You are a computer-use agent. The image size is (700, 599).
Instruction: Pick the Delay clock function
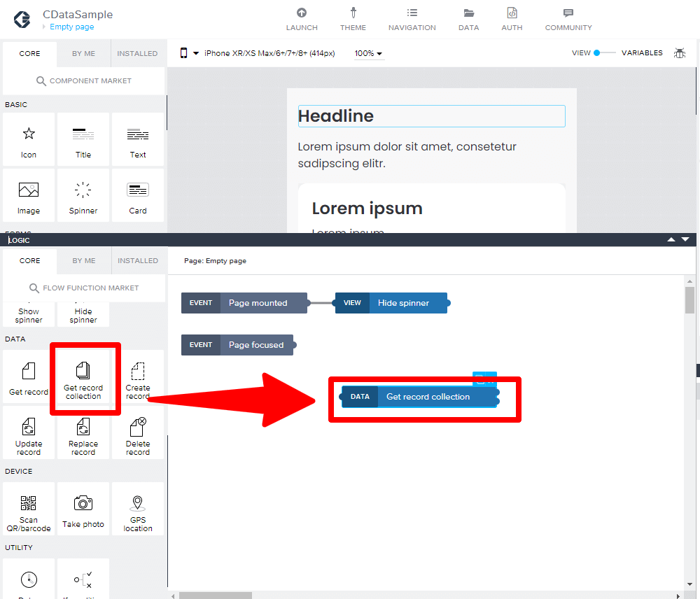pos(29,579)
